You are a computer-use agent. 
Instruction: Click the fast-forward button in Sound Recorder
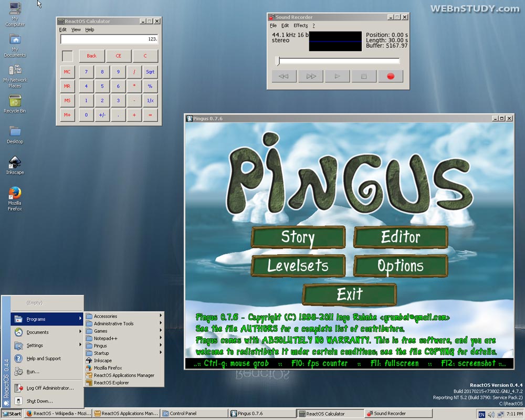(x=311, y=76)
